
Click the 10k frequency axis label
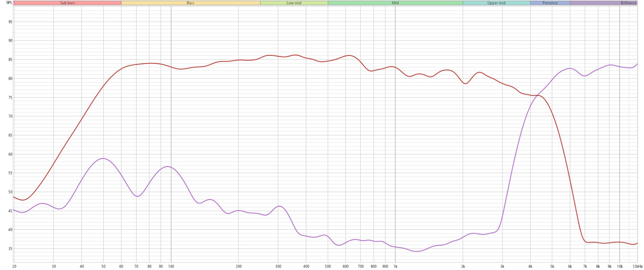coord(620,266)
